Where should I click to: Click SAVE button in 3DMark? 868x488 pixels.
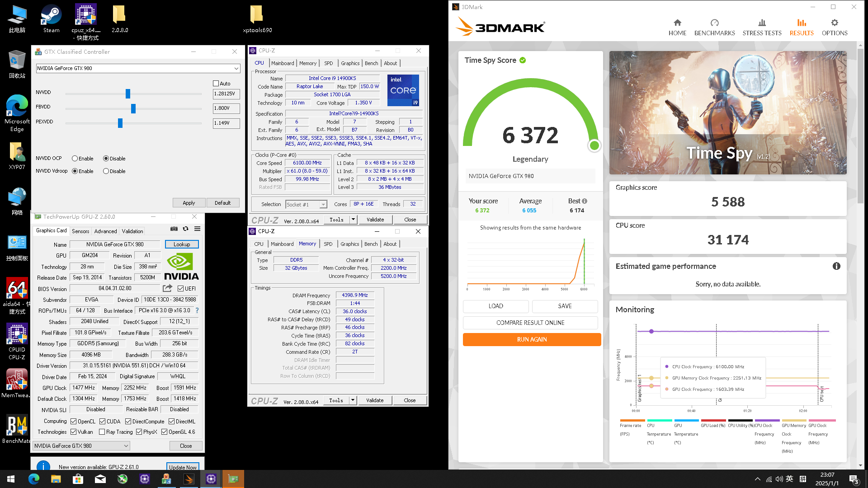tap(565, 306)
